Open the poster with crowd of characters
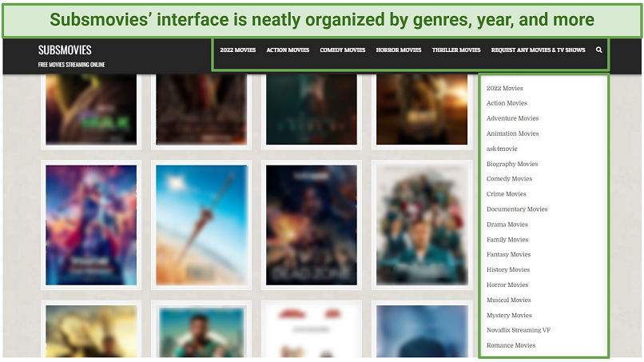 [x=422, y=225]
